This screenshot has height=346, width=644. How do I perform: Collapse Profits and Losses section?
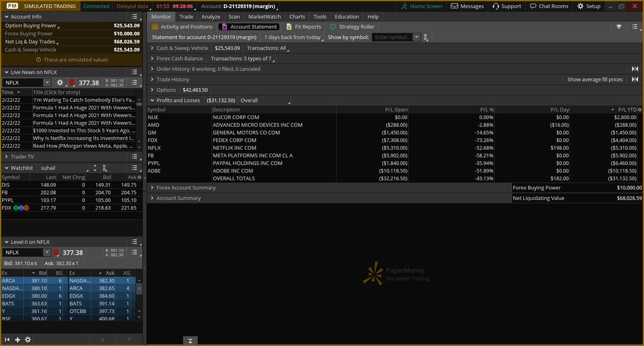[x=152, y=100]
